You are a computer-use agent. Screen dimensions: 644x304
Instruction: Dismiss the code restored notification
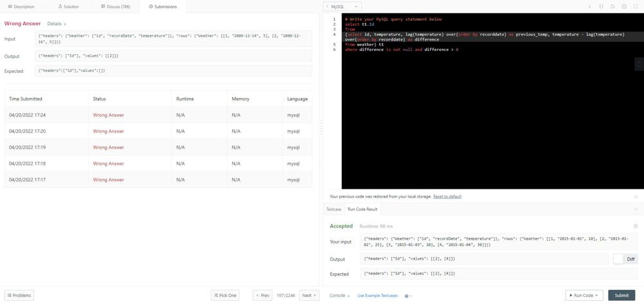coord(636,197)
